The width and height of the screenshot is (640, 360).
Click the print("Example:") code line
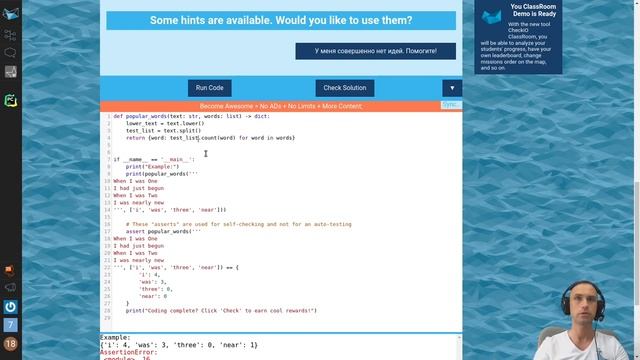tap(152, 167)
